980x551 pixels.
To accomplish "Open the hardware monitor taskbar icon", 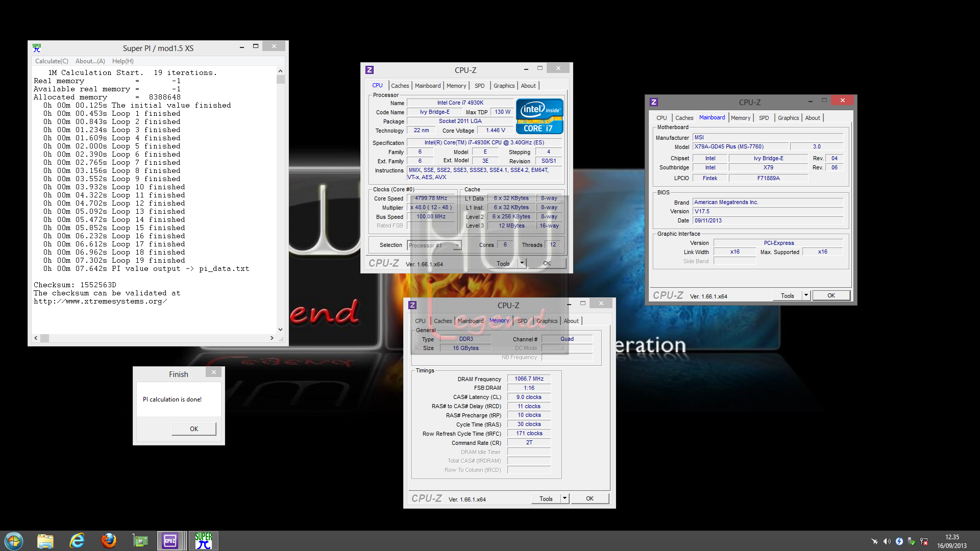I will pos(140,541).
